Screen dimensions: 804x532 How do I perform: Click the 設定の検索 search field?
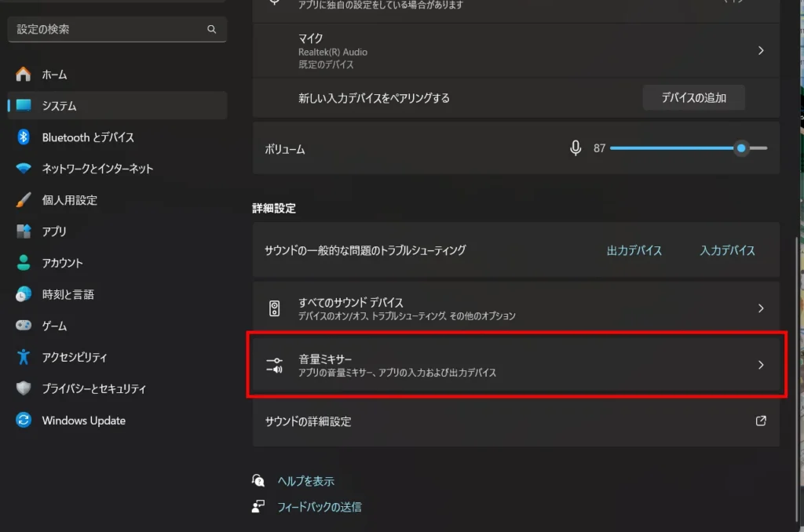(x=106, y=29)
